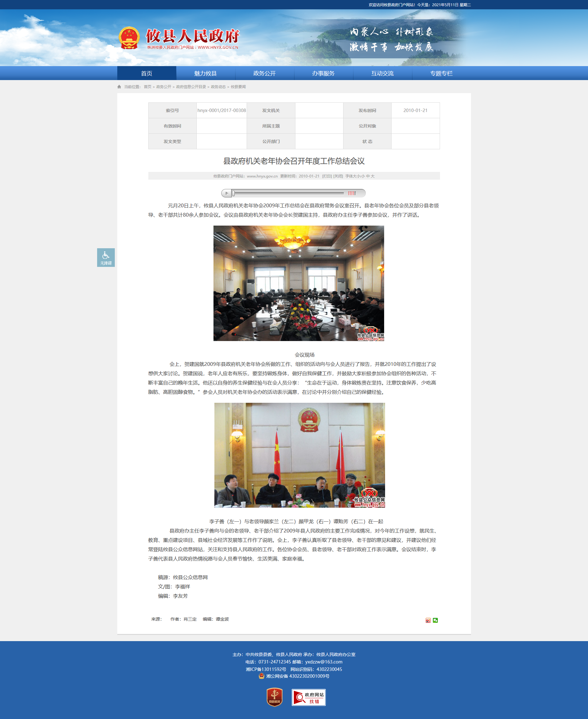Screen dimensions: 588x719
Task: Click the 党政机关 red badge icon
Action: click(x=274, y=697)
